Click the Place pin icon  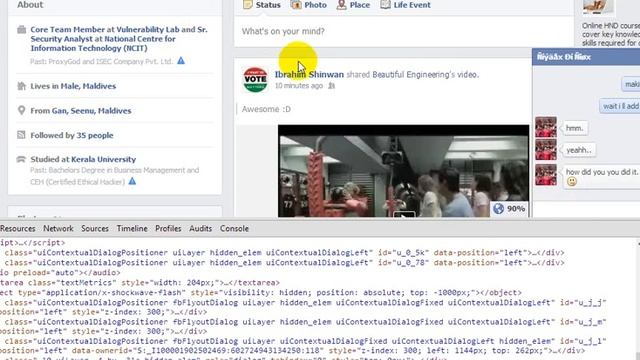point(341,4)
